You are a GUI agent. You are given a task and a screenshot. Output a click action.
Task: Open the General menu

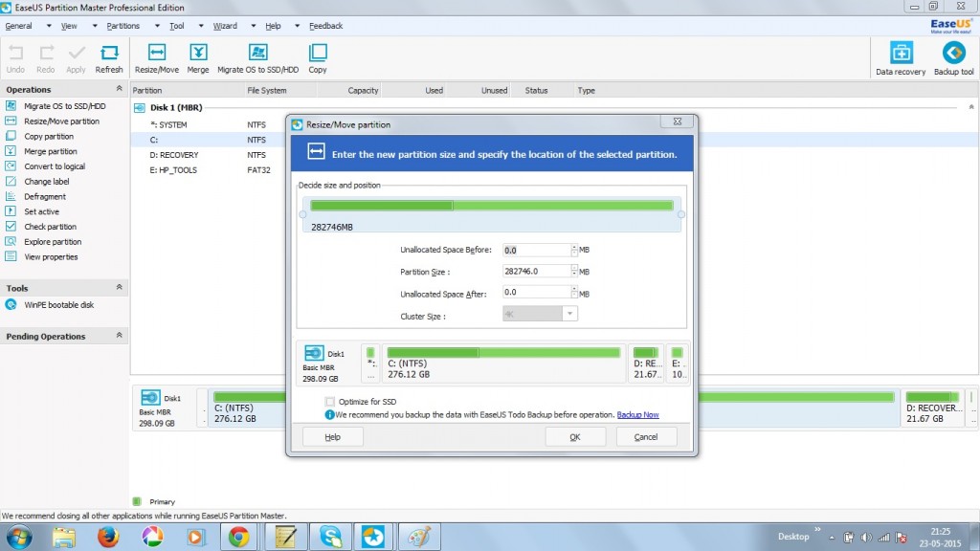[19, 26]
